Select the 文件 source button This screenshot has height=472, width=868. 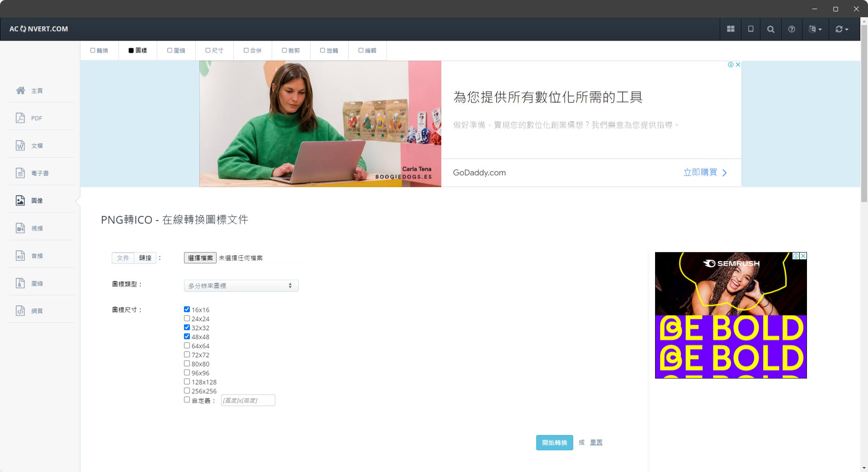(123, 258)
